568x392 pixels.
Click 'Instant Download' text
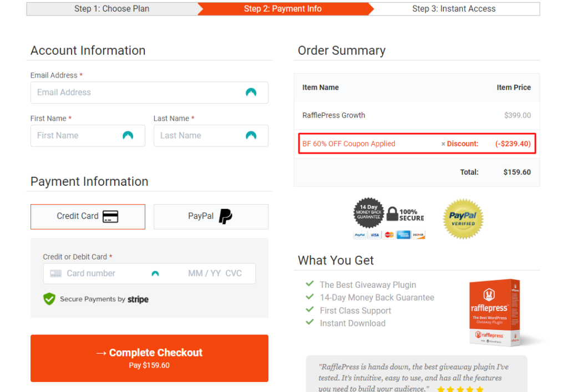[x=352, y=323]
